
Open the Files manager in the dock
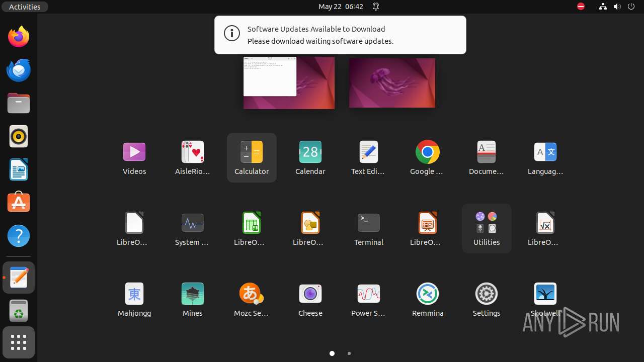pos(19,103)
